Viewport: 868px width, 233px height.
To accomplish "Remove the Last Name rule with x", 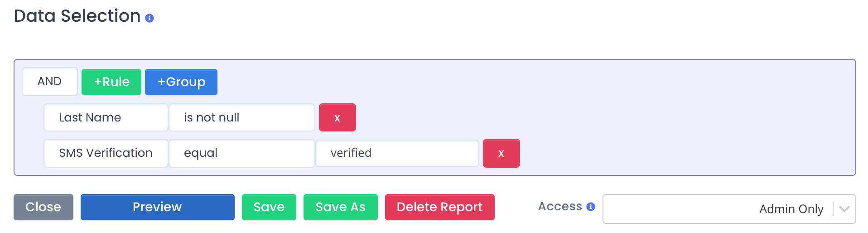I will 338,117.
